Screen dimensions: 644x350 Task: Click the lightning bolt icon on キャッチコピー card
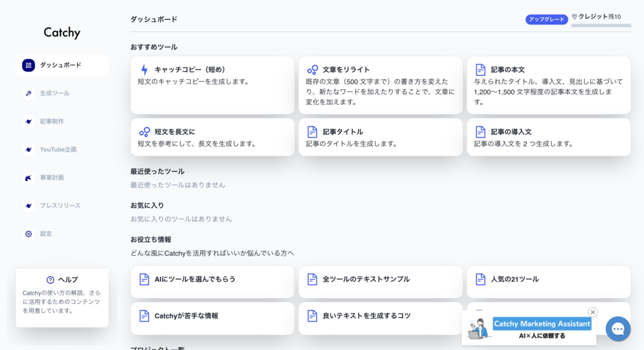[144, 69]
